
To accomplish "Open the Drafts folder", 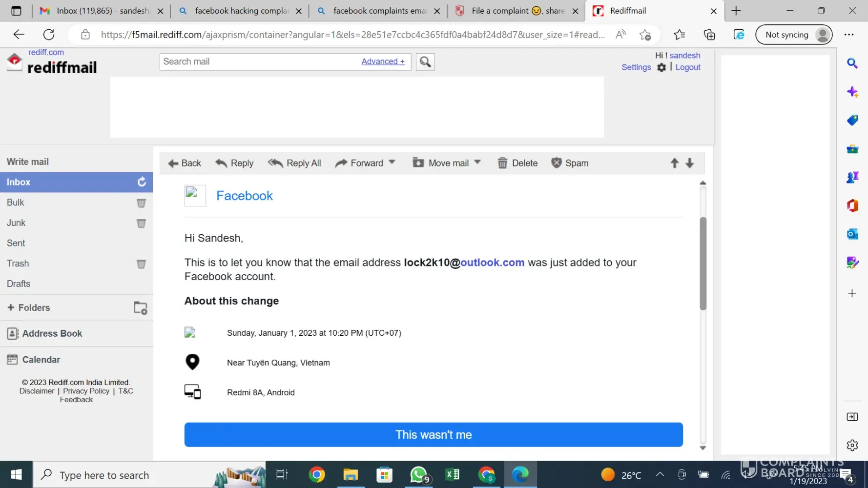I will pos(19,284).
